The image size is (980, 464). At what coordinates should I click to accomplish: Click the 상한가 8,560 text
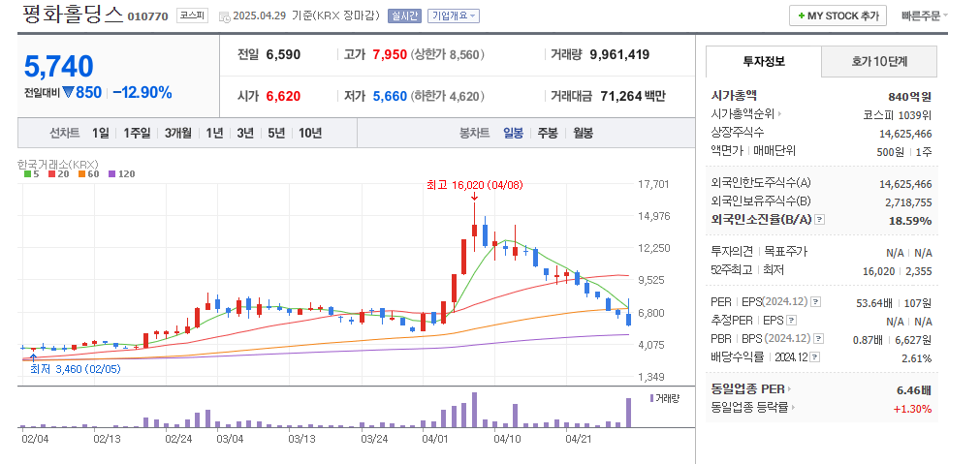coord(448,55)
